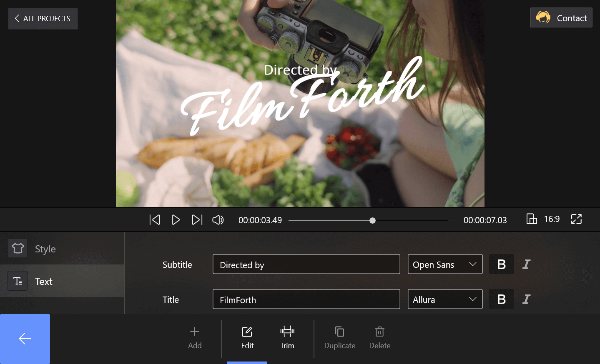The height and width of the screenshot is (364, 600).
Task: Toggle bold for the Subtitle
Action: pyautogui.click(x=502, y=264)
